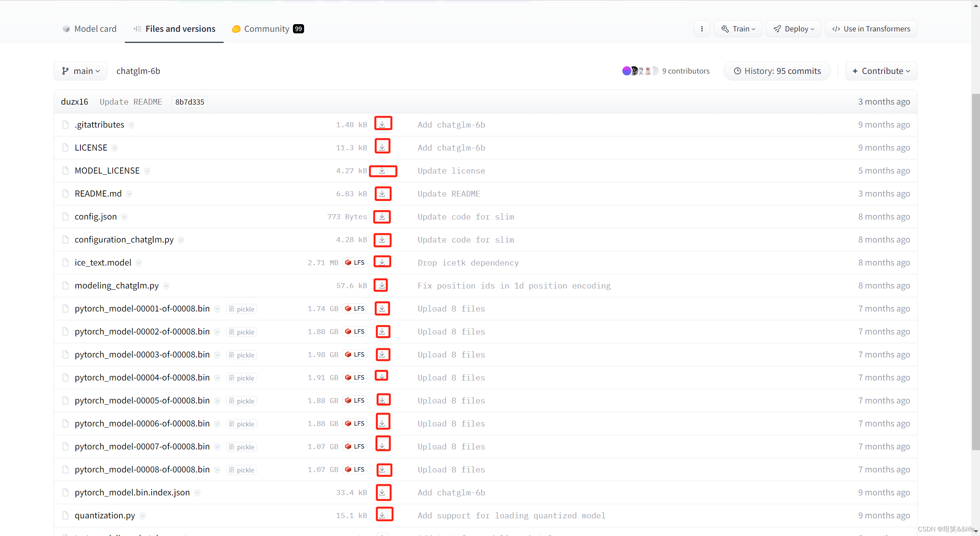Click LFS badge on ice_text.model row

coord(355,262)
